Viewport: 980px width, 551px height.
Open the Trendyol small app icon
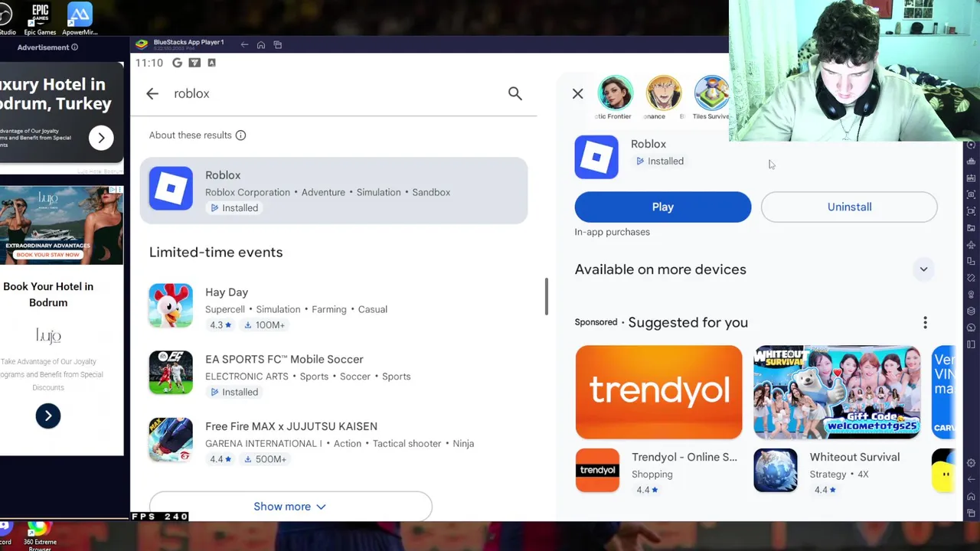pyautogui.click(x=597, y=470)
